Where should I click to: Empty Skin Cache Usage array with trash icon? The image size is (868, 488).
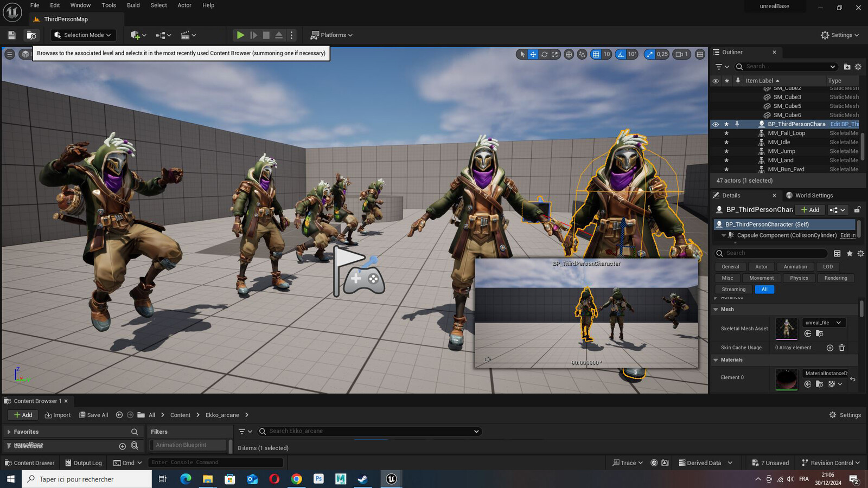tap(841, 348)
